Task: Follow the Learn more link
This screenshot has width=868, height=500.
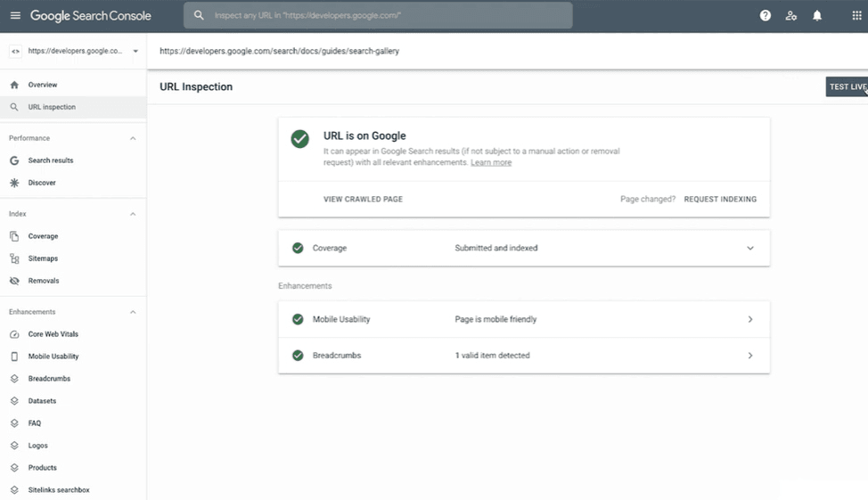Action: click(491, 163)
